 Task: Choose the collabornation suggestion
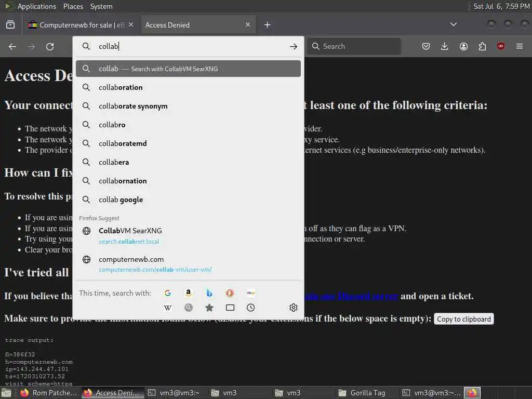click(188, 181)
